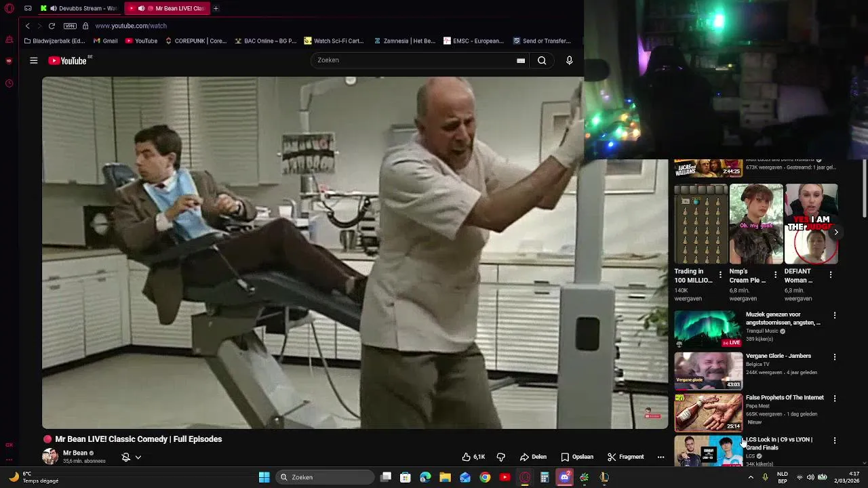Open the Mr Bean channel name link
This screenshot has width=868, height=488.
75,453
